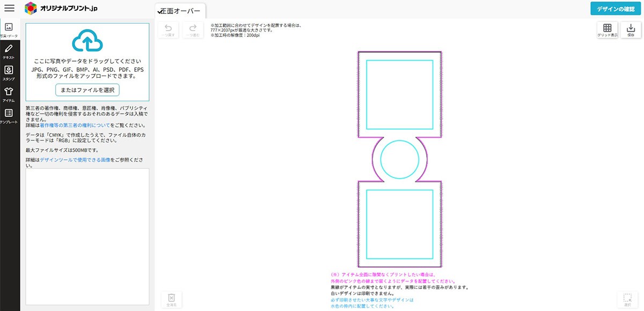
Task: Open the デザインツールで使用できる画像 link
Action: tap(76, 160)
